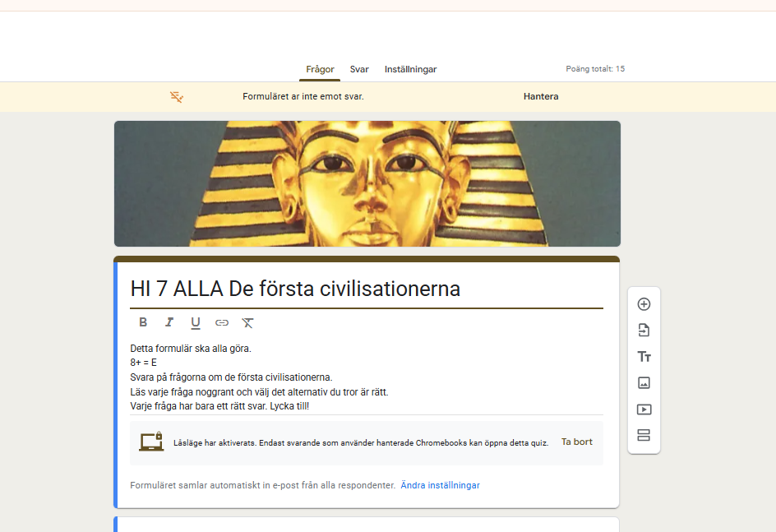This screenshot has width=776, height=532.
Task: Toggle bold formatting in the form description
Action: [x=143, y=322]
